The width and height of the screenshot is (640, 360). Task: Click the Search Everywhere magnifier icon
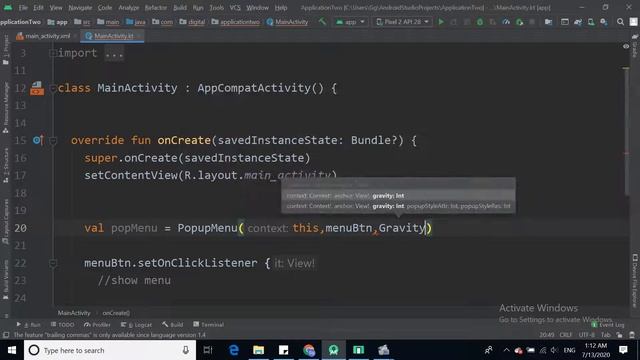[x=620, y=22]
